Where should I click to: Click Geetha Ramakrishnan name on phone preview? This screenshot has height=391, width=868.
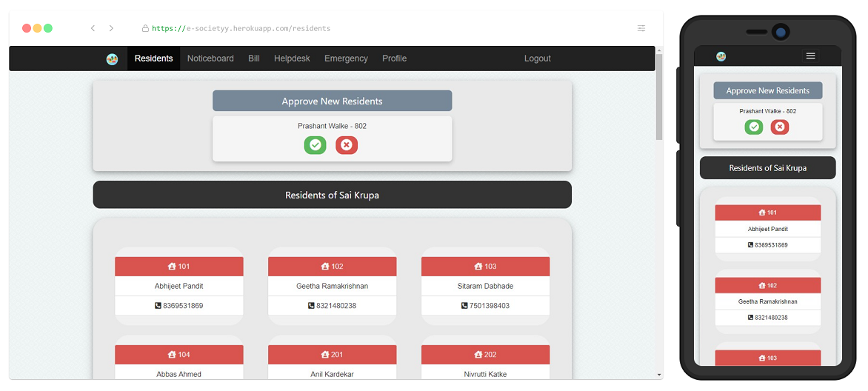click(x=768, y=302)
